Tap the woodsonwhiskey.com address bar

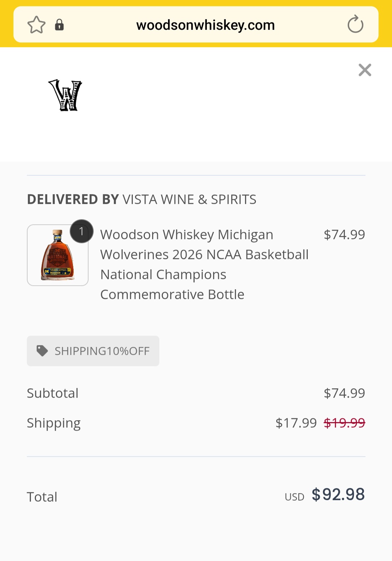(x=205, y=25)
